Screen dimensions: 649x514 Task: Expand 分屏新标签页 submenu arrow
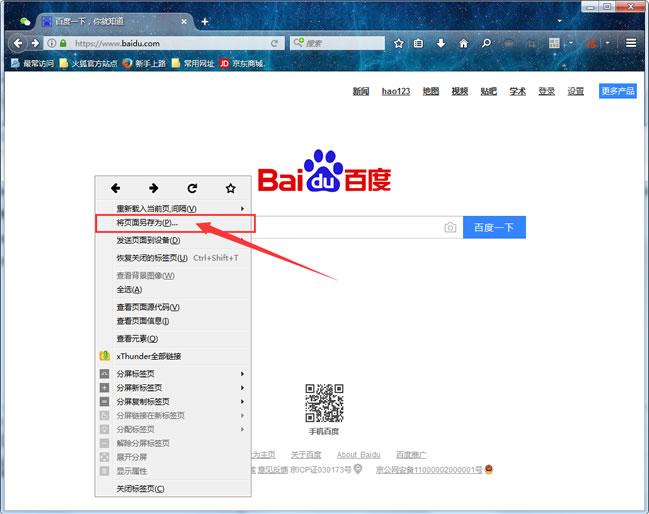pyautogui.click(x=243, y=388)
